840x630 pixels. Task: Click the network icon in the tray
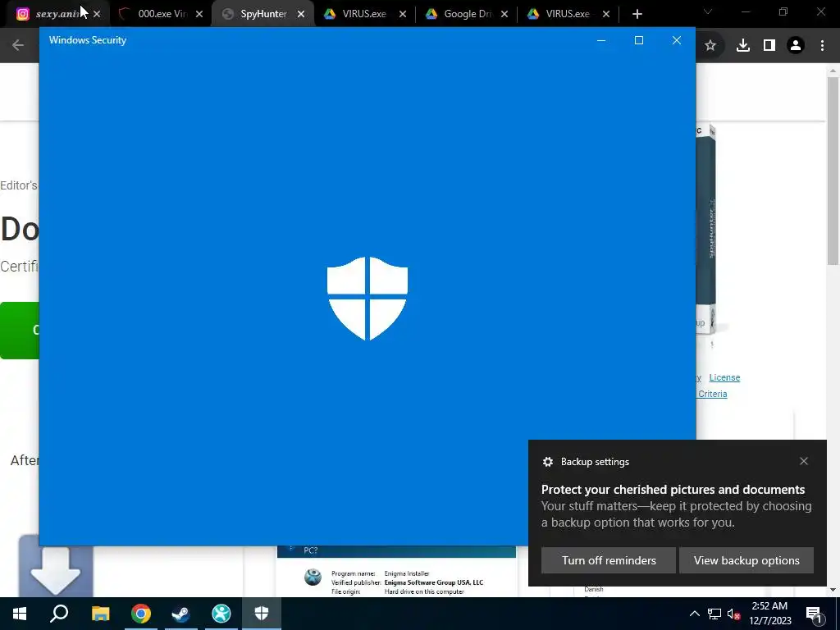click(714, 614)
